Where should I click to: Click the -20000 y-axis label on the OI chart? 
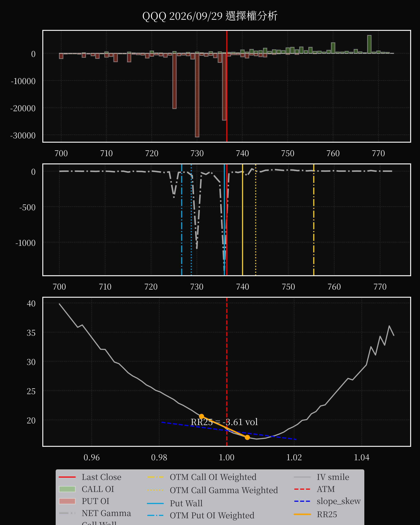pyautogui.click(x=23, y=108)
